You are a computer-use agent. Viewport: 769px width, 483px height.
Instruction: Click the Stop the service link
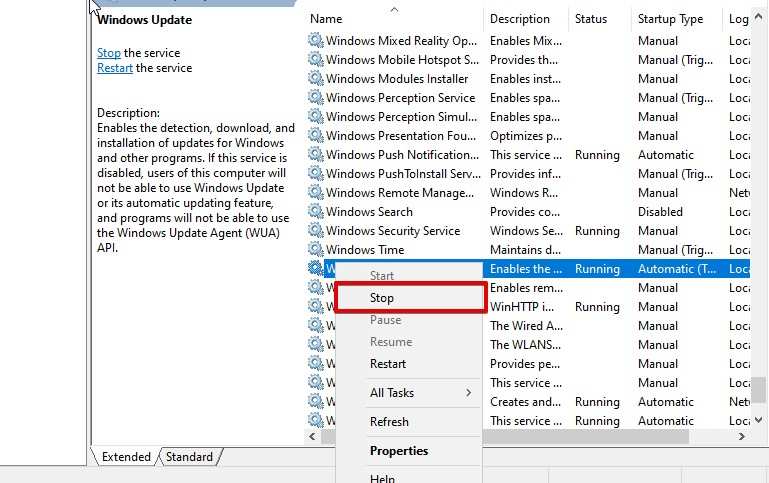click(x=109, y=53)
